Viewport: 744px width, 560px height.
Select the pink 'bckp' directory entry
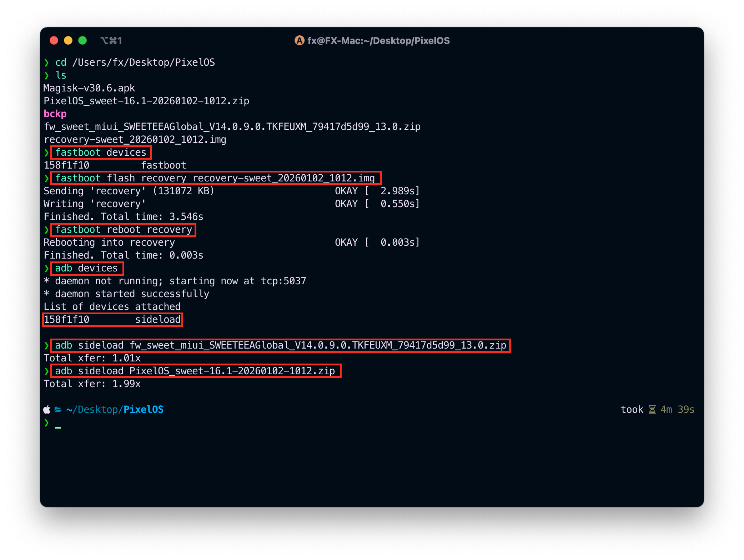(x=55, y=114)
